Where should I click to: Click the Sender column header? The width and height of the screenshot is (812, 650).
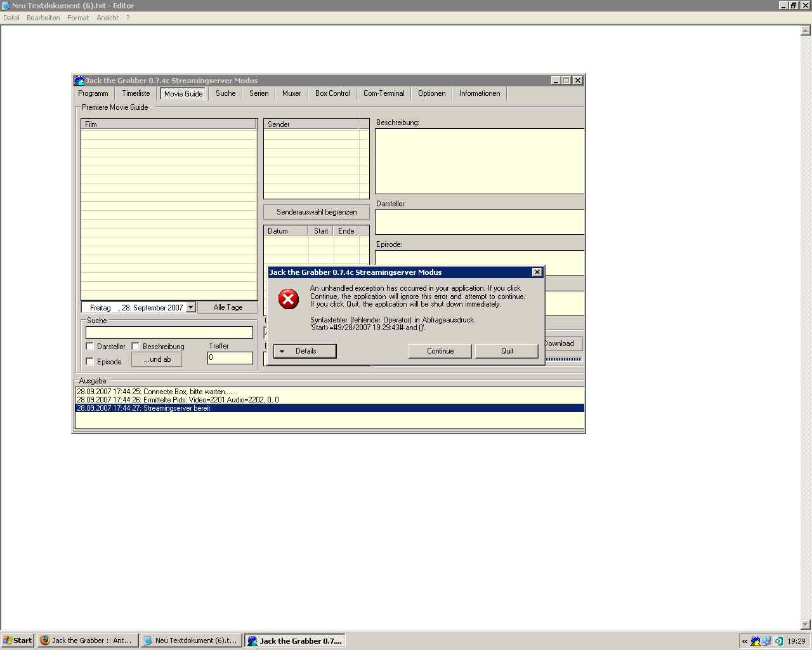311,124
